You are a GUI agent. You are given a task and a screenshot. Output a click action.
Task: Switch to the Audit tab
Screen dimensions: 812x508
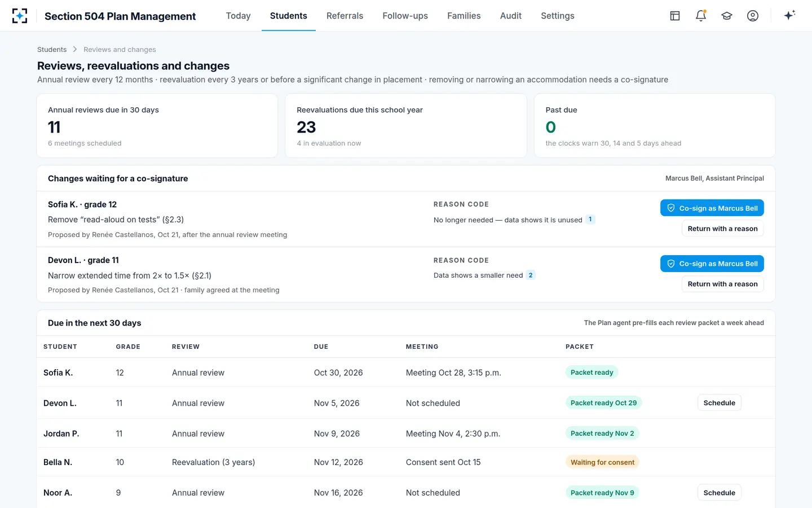[510, 16]
